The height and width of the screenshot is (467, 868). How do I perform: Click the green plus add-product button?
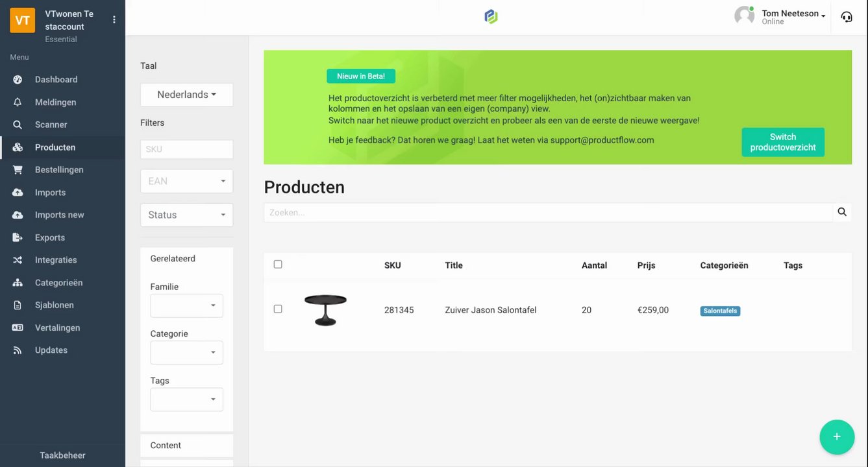837,437
